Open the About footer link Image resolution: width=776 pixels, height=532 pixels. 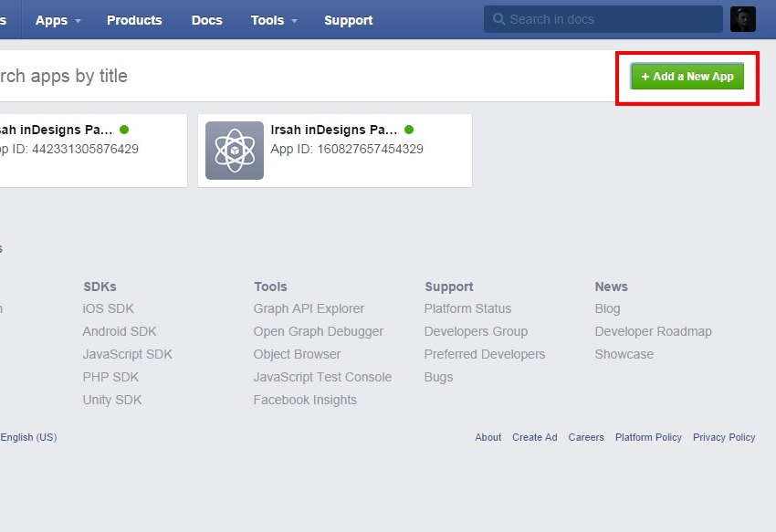click(488, 437)
